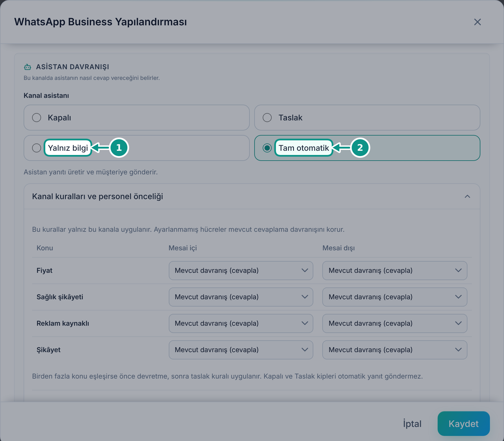The width and height of the screenshot is (504, 441).
Task: Save settings with the Kaydet button
Action: (463, 424)
